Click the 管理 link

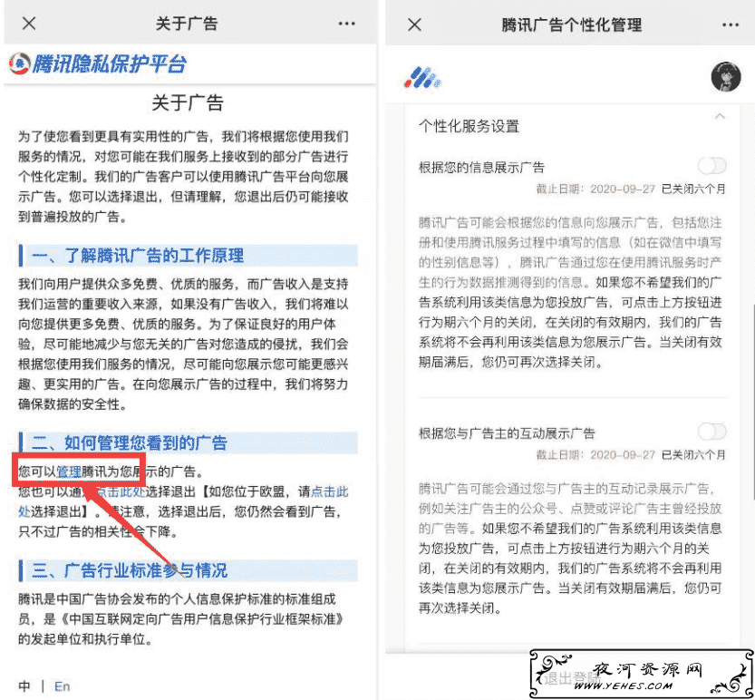pos(69,472)
